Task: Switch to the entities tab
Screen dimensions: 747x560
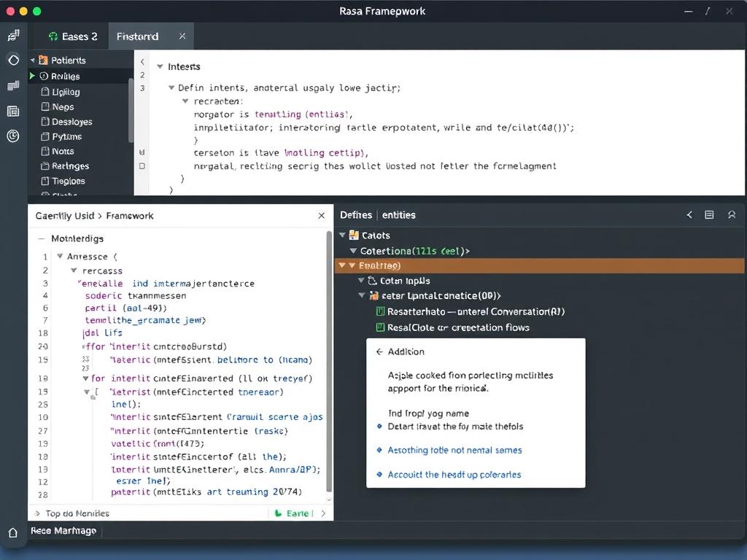Action: pyautogui.click(x=399, y=215)
